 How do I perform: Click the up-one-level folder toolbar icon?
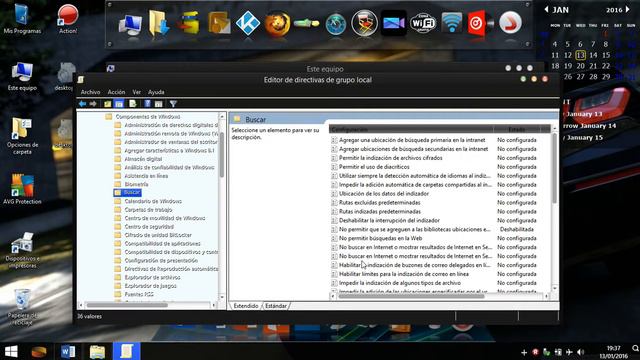(x=107, y=104)
